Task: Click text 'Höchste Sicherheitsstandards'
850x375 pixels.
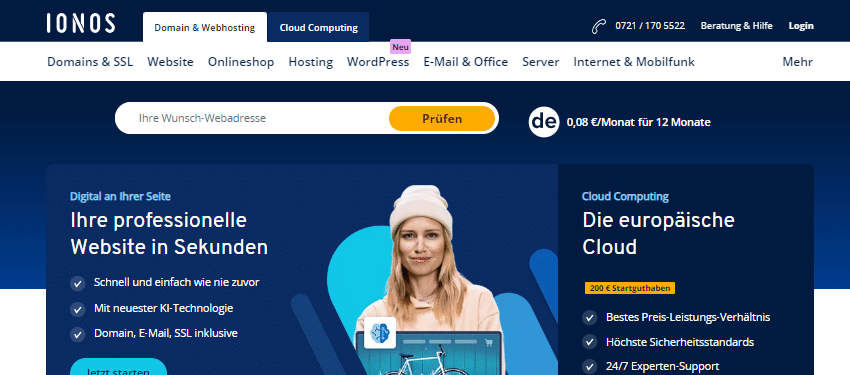Action: pos(680,342)
